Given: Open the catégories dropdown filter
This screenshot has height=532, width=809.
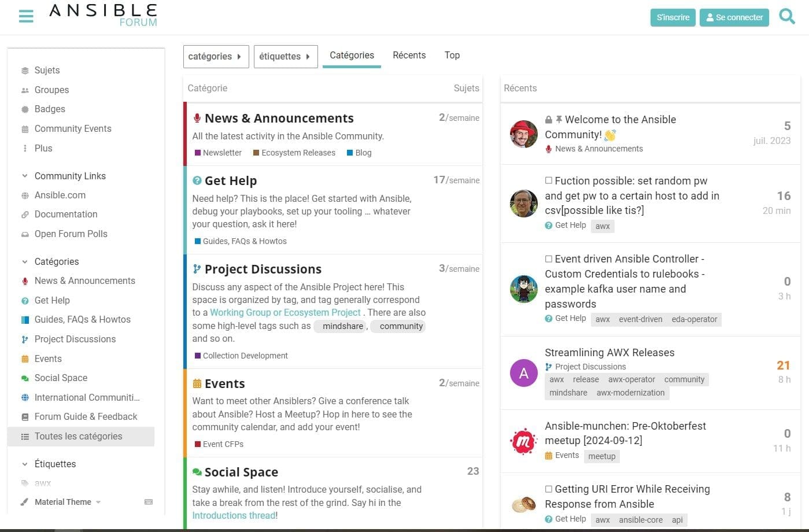Looking at the screenshot, I should [x=216, y=56].
